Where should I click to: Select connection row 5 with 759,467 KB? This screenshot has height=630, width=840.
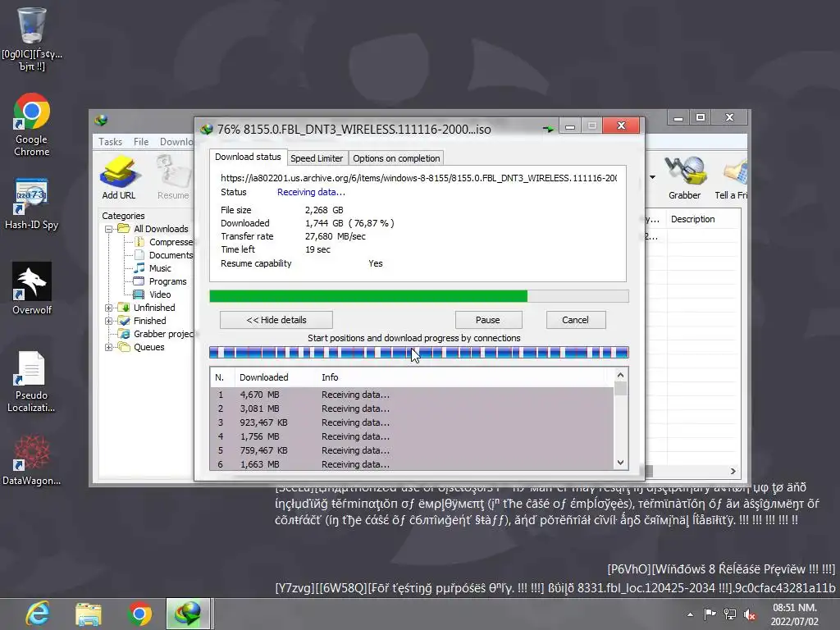tap(412, 450)
